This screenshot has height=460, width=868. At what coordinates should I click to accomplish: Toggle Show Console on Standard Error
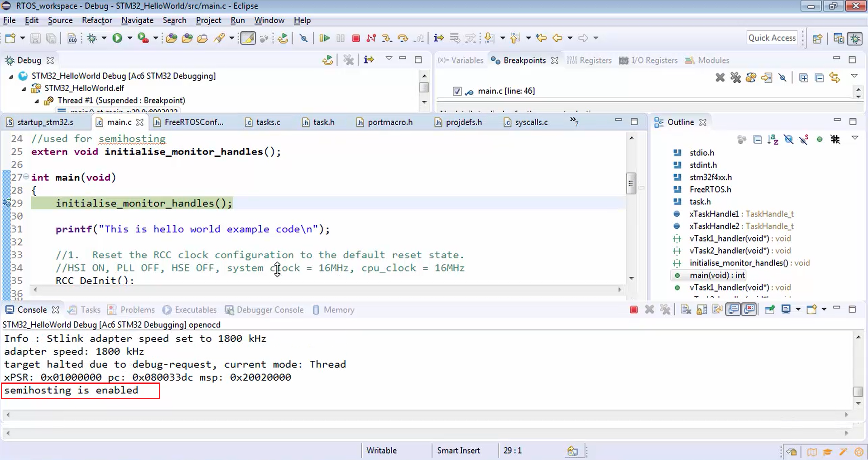tap(749, 310)
